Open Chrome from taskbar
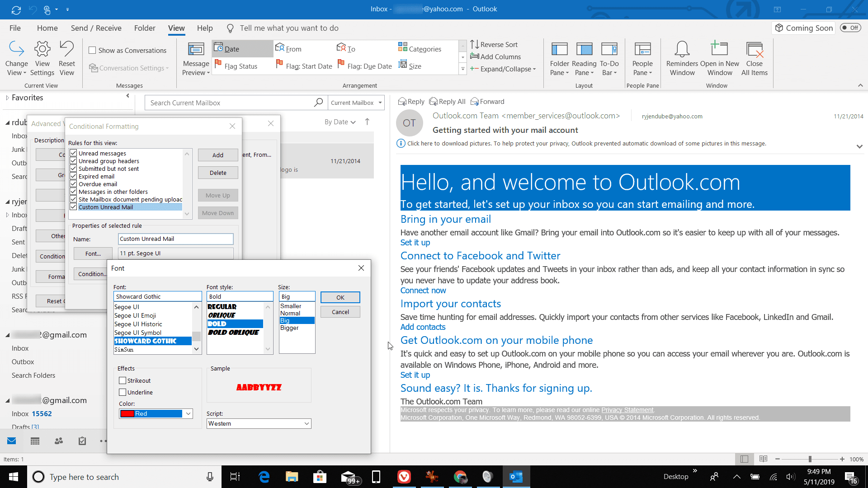Image resolution: width=868 pixels, height=488 pixels. [x=460, y=477]
